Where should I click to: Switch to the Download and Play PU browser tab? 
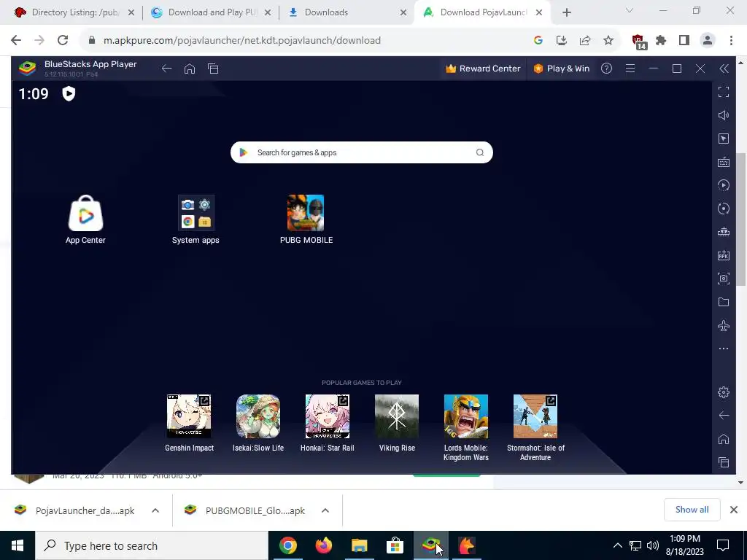211,12
